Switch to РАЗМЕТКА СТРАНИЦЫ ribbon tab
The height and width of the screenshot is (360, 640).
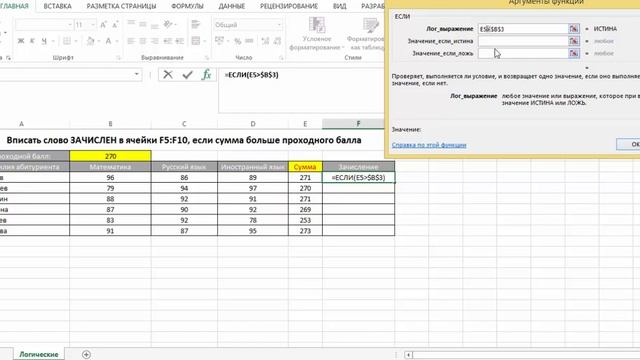[x=121, y=6]
